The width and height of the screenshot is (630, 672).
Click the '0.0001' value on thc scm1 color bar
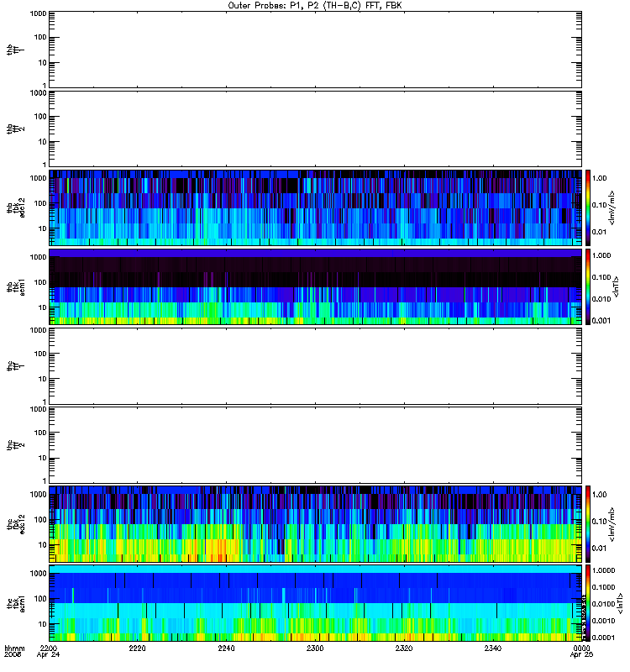click(x=603, y=638)
